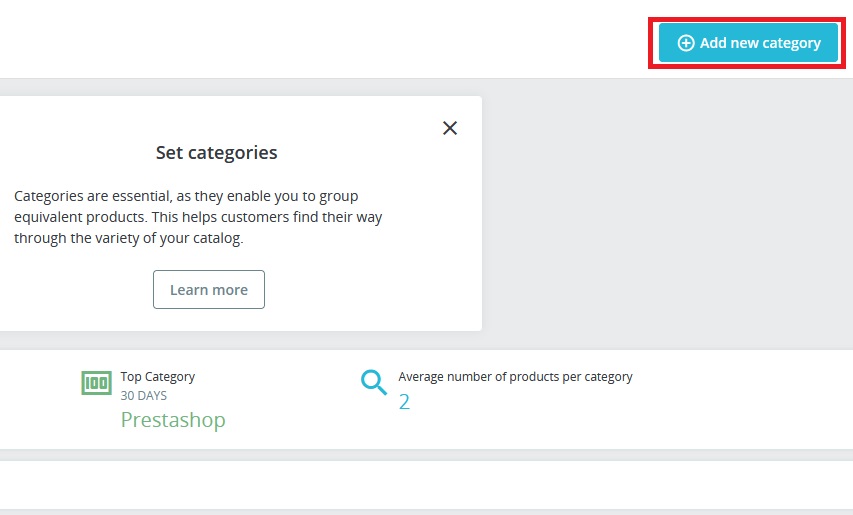Open the Learn more link

[x=208, y=289]
